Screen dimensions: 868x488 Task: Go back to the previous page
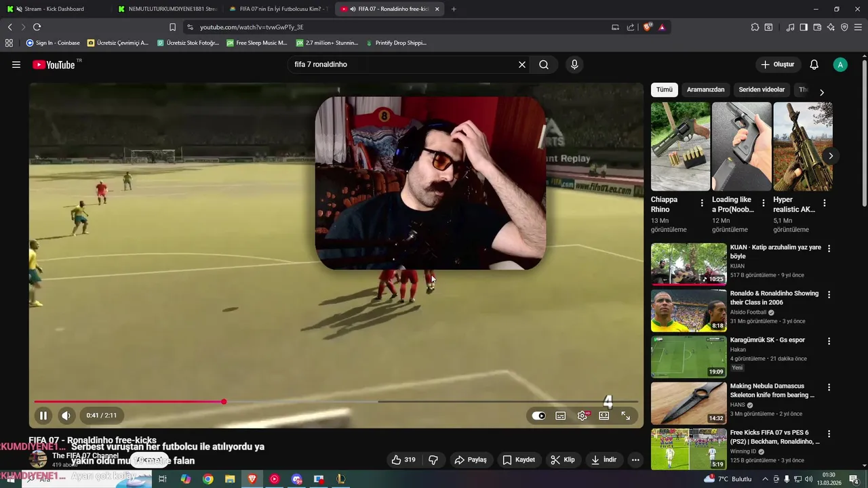[9, 27]
